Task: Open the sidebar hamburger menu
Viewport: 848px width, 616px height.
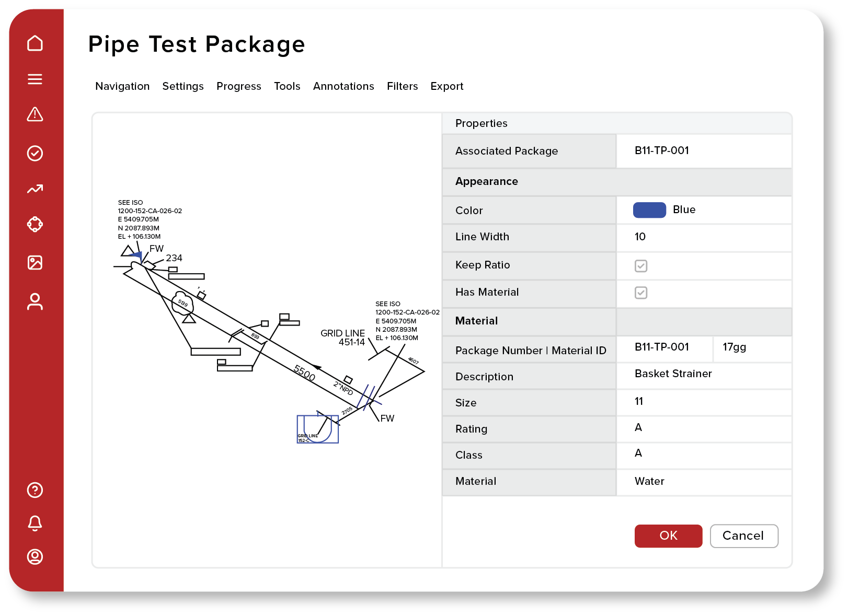Action: (x=35, y=79)
